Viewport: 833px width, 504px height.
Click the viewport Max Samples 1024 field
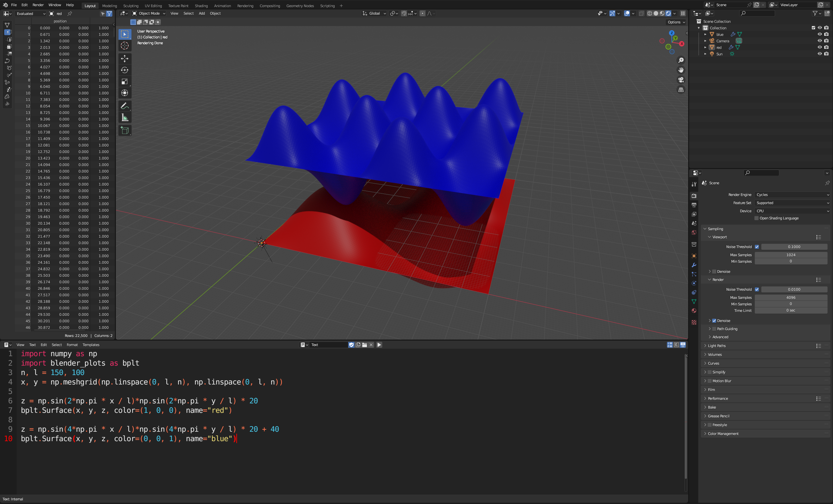click(790, 255)
